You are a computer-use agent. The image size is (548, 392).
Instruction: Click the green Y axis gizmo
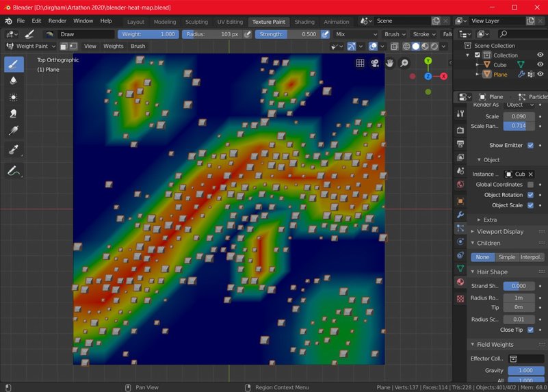coord(428,61)
